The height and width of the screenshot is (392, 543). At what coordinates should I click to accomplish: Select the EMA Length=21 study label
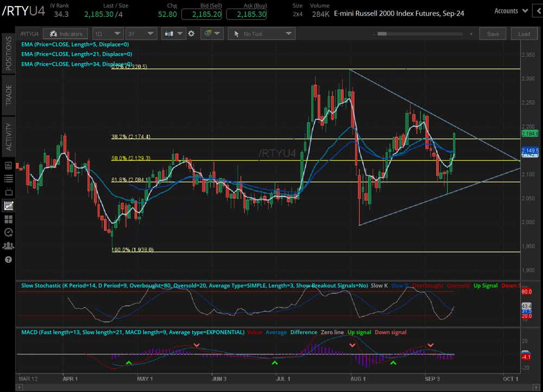click(77, 54)
